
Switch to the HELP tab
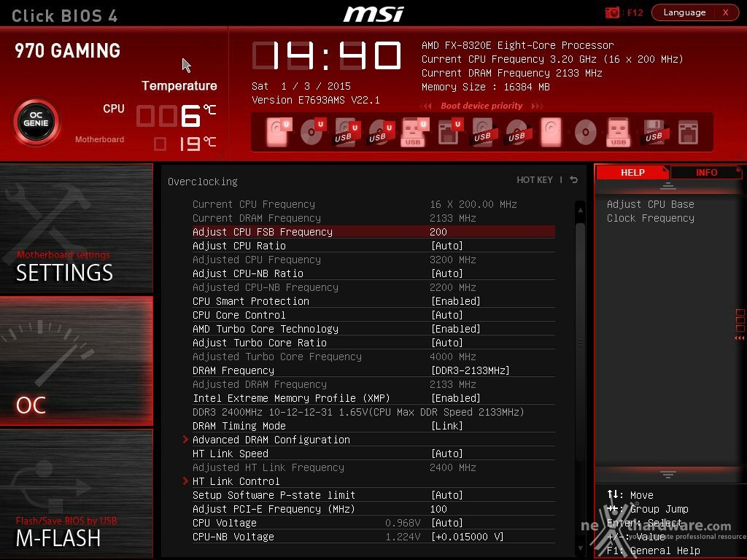pyautogui.click(x=632, y=172)
